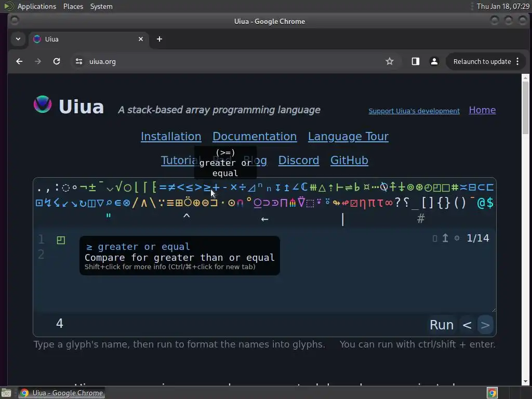532x399 pixels.
Task: Click the code editor text area
Action: pos(264,271)
